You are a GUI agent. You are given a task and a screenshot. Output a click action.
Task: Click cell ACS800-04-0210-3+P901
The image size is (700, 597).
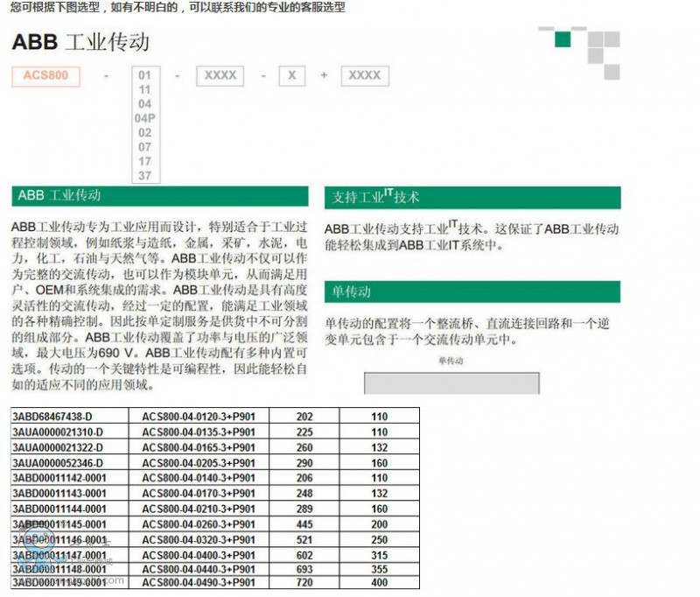[199, 509]
